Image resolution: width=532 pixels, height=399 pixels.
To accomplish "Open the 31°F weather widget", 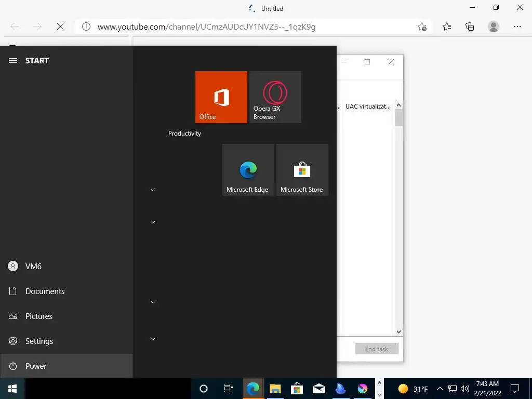I will point(412,389).
